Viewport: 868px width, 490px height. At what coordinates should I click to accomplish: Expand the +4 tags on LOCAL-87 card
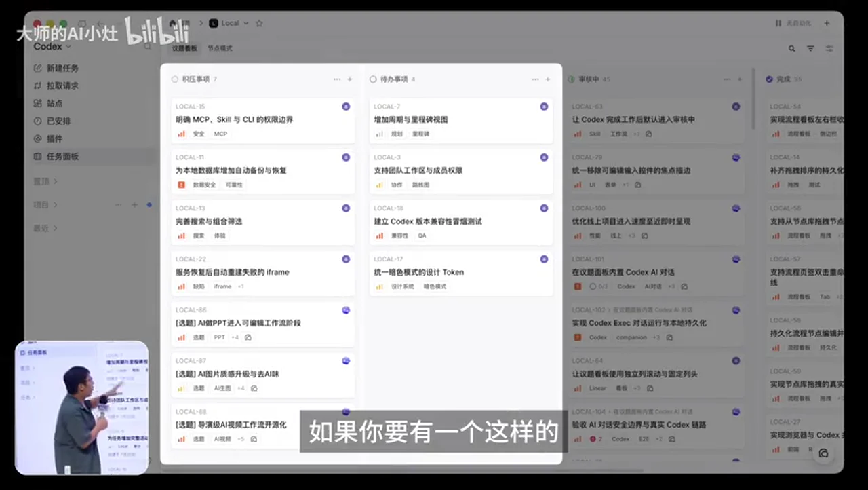pyautogui.click(x=241, y=388)
